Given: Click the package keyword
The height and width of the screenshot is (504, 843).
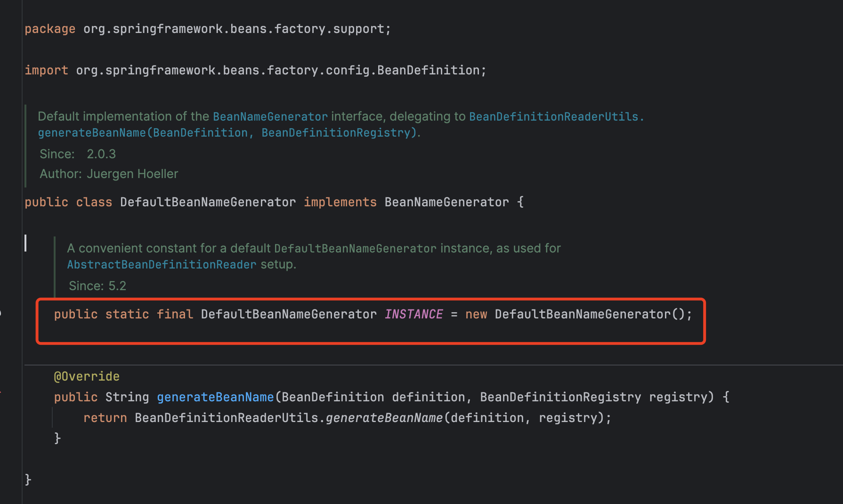Looking at the screenshot, I should [50, 29].
